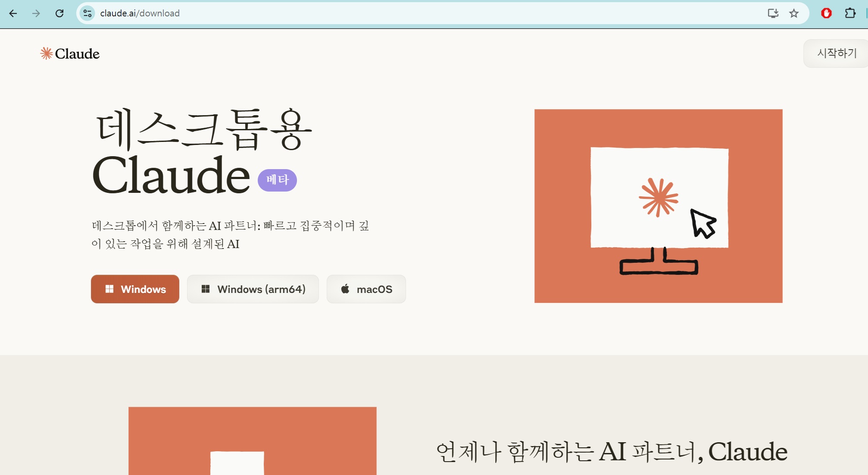868x475 pixels.
Task: Open site information icon in address bar
Action: pyautogui.click(x=87, y=13)
